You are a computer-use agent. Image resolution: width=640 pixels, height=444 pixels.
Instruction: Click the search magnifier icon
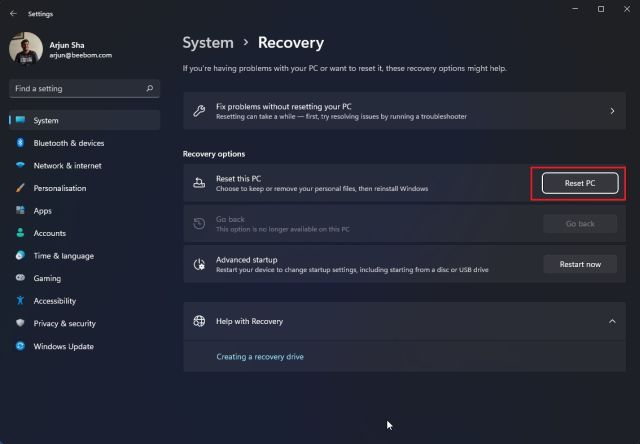click(x=150, y=88)
